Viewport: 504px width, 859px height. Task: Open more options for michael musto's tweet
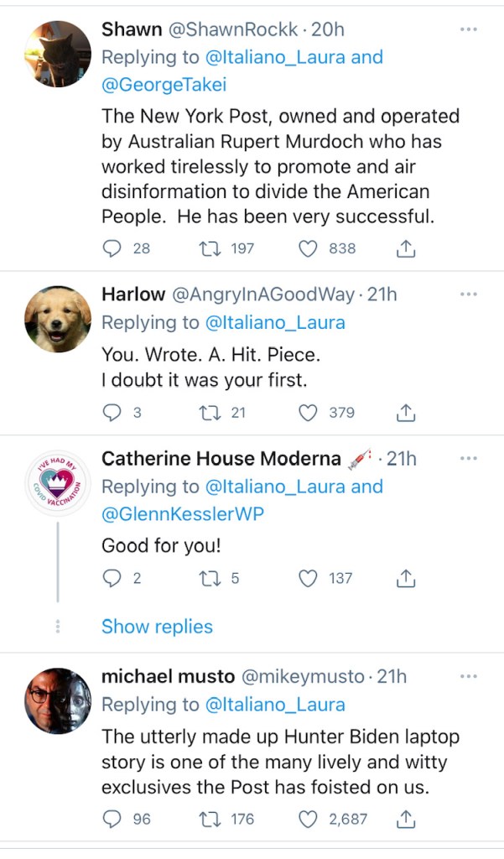[x=468, y=676]
